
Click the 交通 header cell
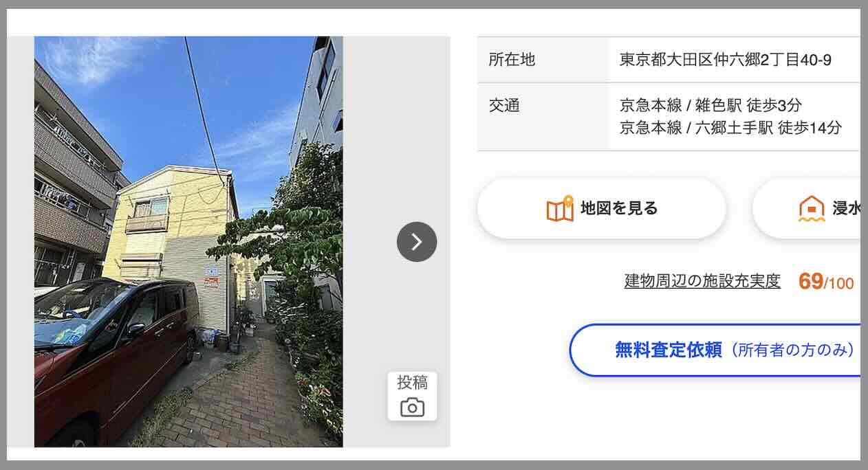(543, 117)
